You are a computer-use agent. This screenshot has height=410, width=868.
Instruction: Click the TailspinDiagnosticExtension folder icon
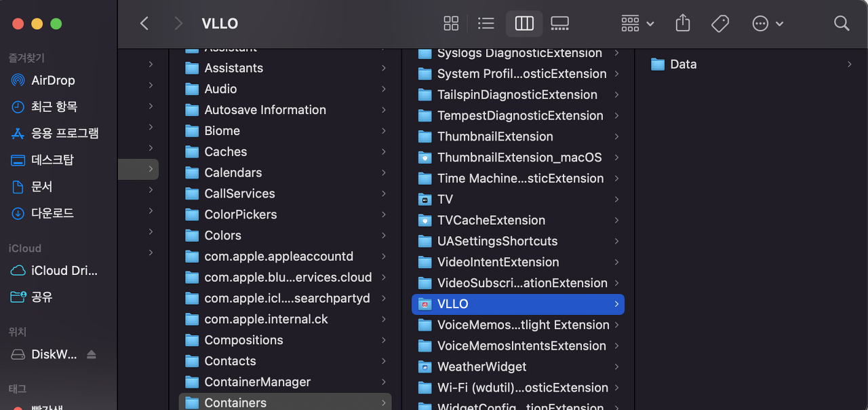click(x=425, y=95)
